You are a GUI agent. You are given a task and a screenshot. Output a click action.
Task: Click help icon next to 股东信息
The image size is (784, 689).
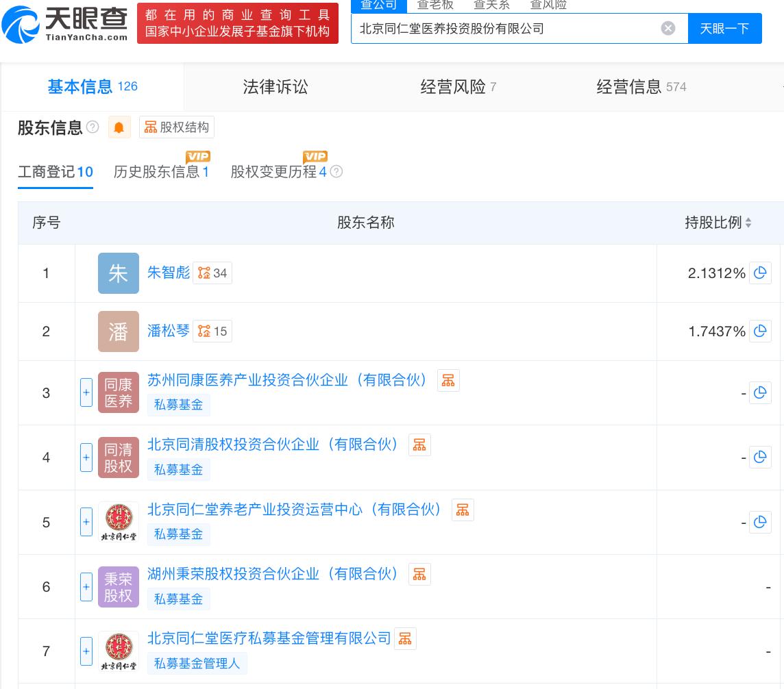coord(93,127)
